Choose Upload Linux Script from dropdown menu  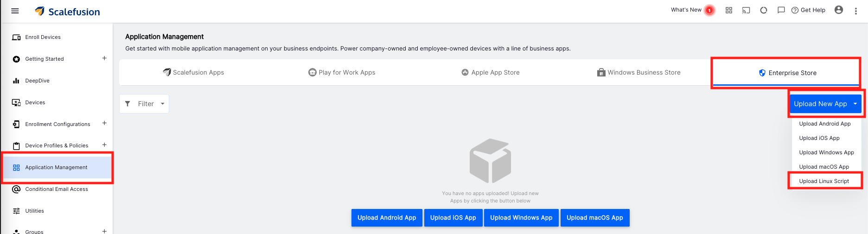pyautogui.click(x=824, y=181)
